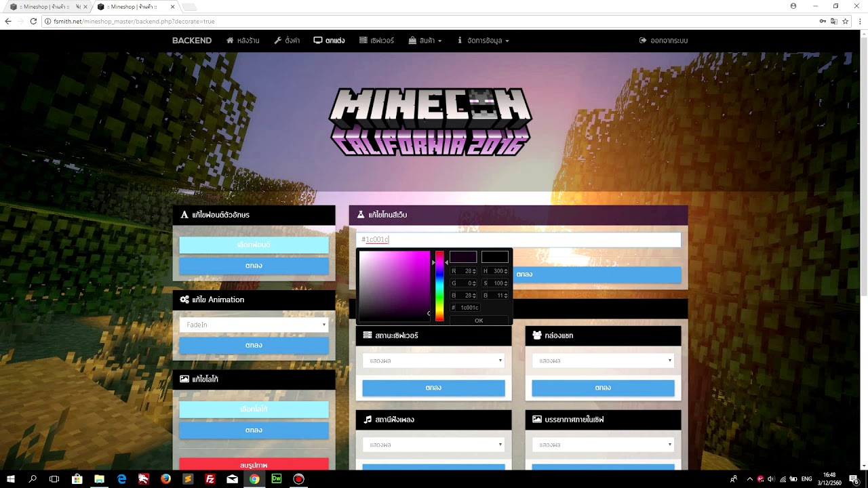Click the new color preview swatch
The height and width of the screenshot is (488, 868).
tap(463, 257)
